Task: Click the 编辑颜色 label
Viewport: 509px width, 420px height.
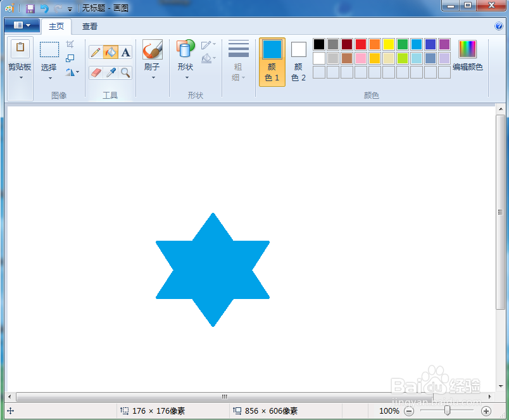Action: click(468, 67)
